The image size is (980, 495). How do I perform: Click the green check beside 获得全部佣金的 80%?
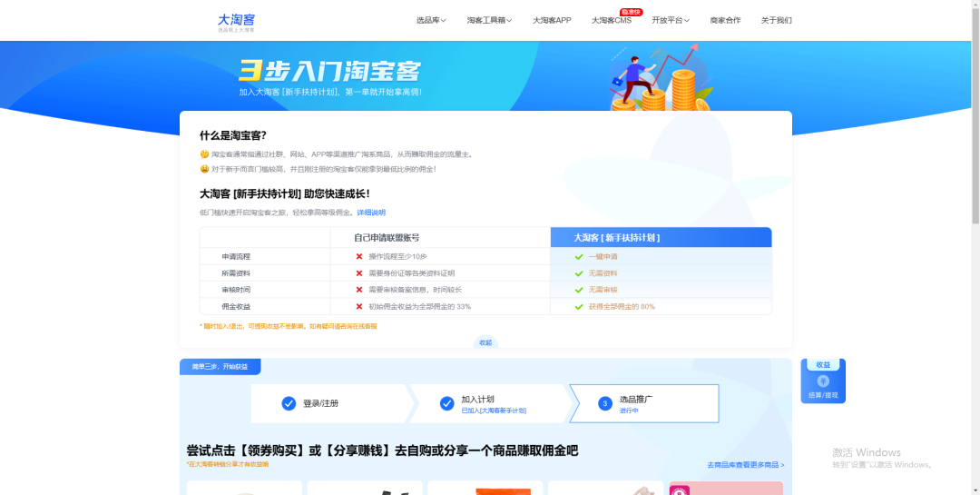[x=579, y=307]
